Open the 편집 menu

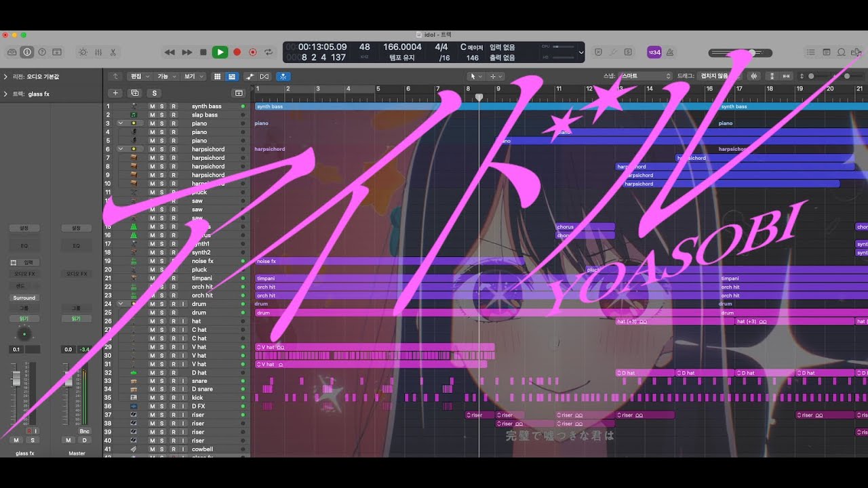pos(139,77)
